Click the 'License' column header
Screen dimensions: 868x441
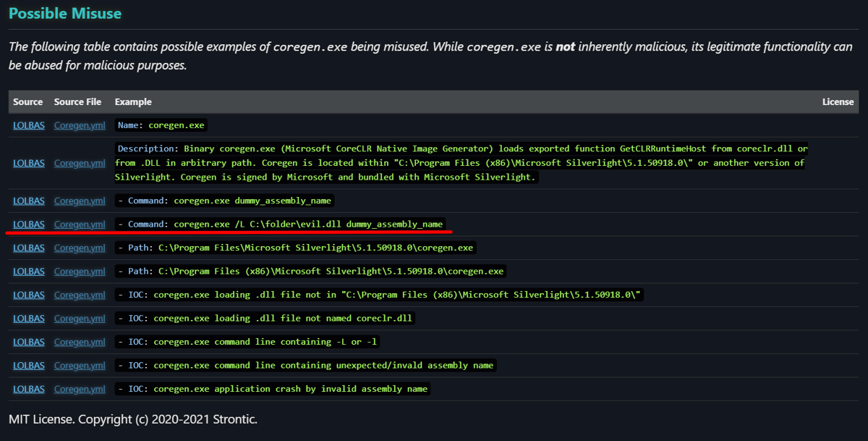tap(838, 102)
